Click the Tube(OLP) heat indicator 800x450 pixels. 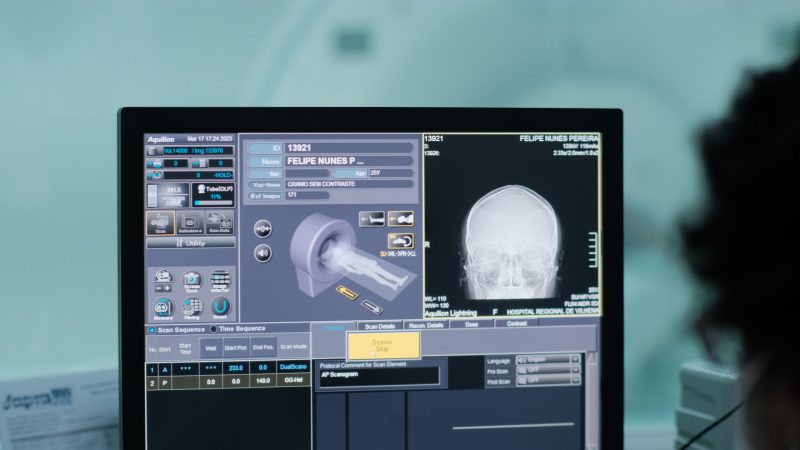[213, 195]
